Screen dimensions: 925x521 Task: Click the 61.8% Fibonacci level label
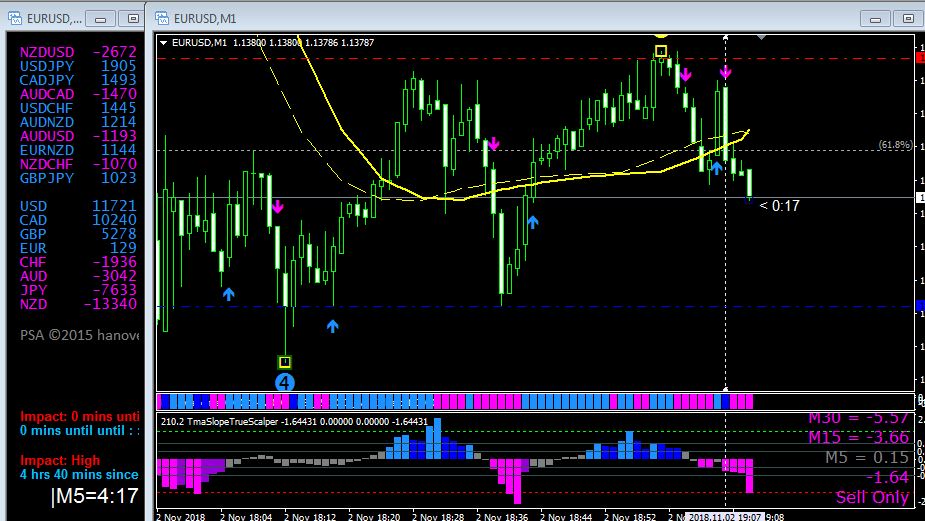point(895,145)
